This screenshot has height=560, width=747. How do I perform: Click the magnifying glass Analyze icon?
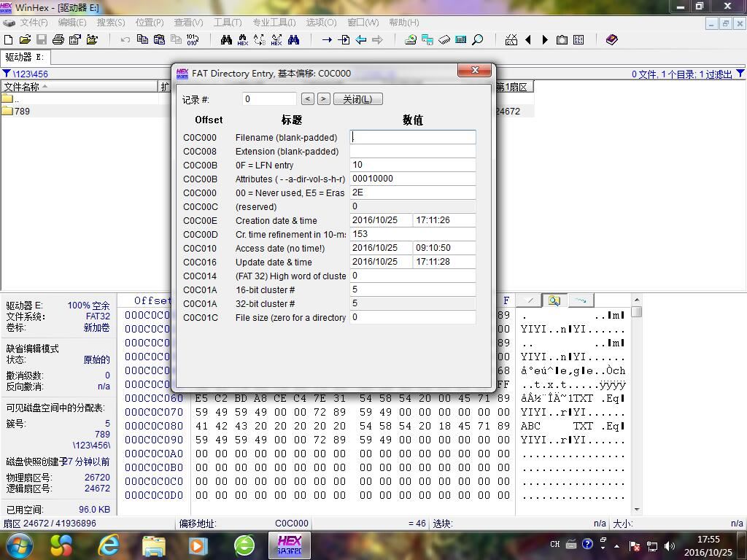[x=477, y=40]
